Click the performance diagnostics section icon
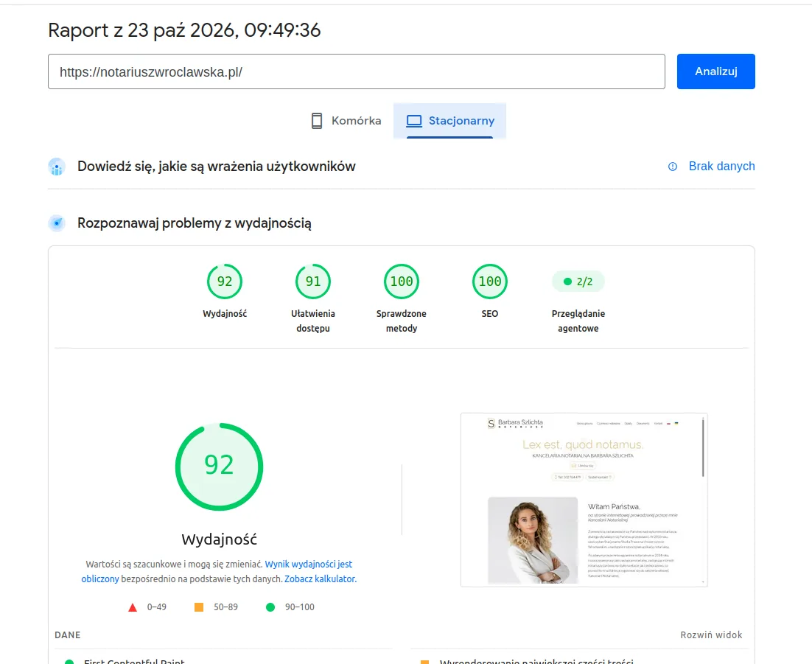Viewport: 812px width, 664px height. 57,223
